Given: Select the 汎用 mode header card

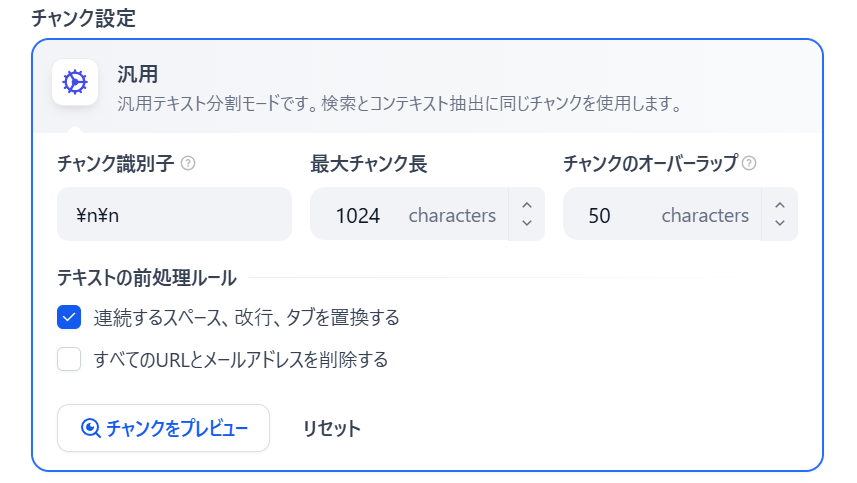Looking at the screenshot, I should [427, 87].
